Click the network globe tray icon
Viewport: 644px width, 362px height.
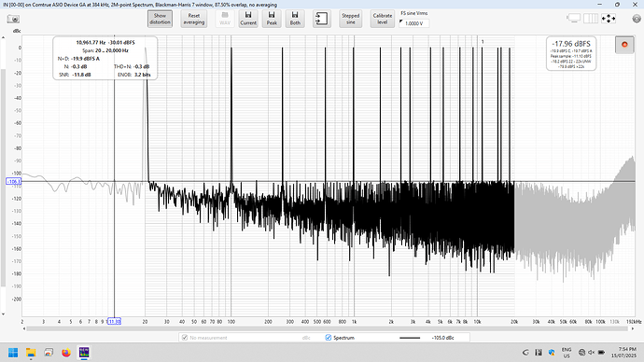tap(581, 352)
